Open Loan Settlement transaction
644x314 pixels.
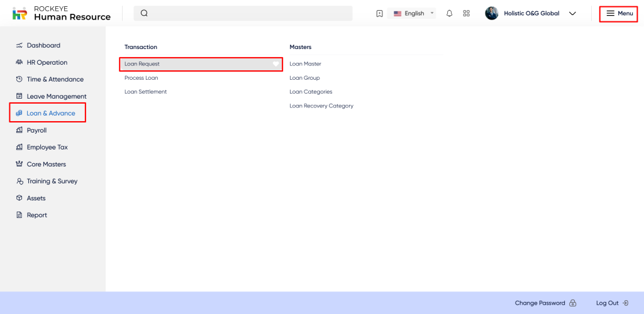click(146, 92)
